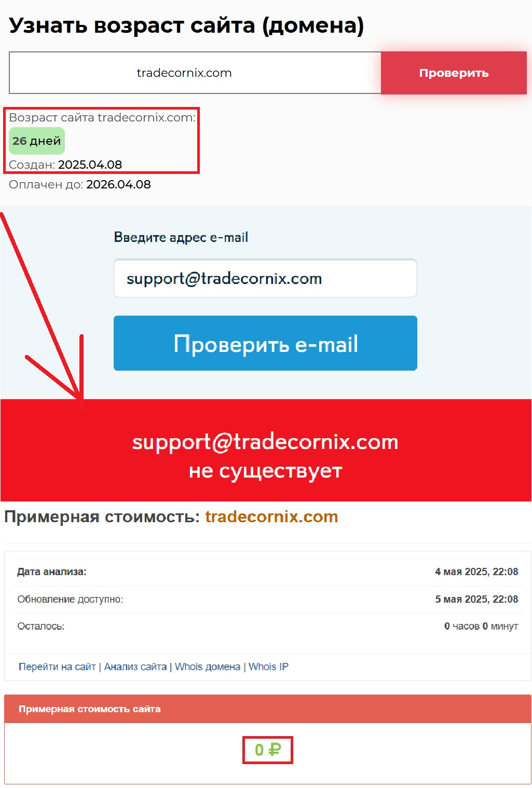
Task: Click the Примерная стоимость сайта panel header
Action: [268, 709]
